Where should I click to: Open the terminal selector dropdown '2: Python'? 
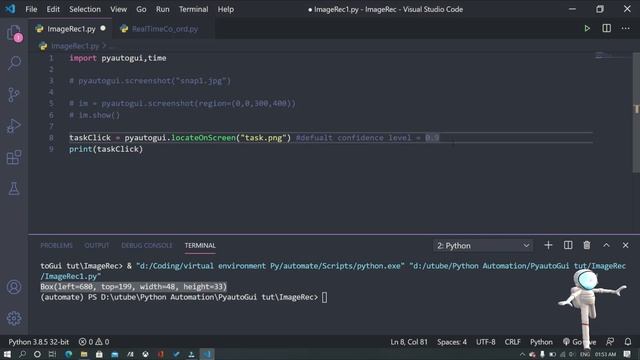point(483,245)
